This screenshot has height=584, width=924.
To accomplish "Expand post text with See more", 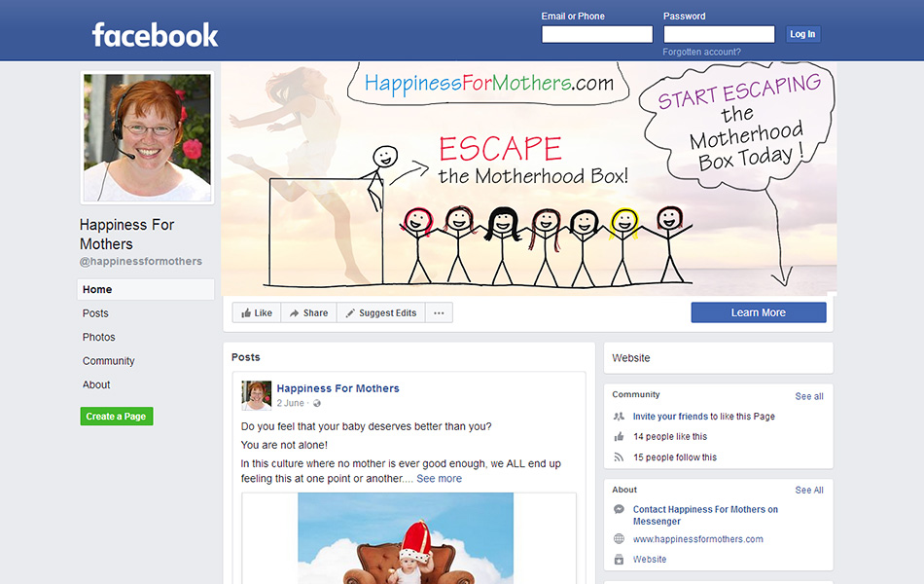I will click(x=439, y=479).
